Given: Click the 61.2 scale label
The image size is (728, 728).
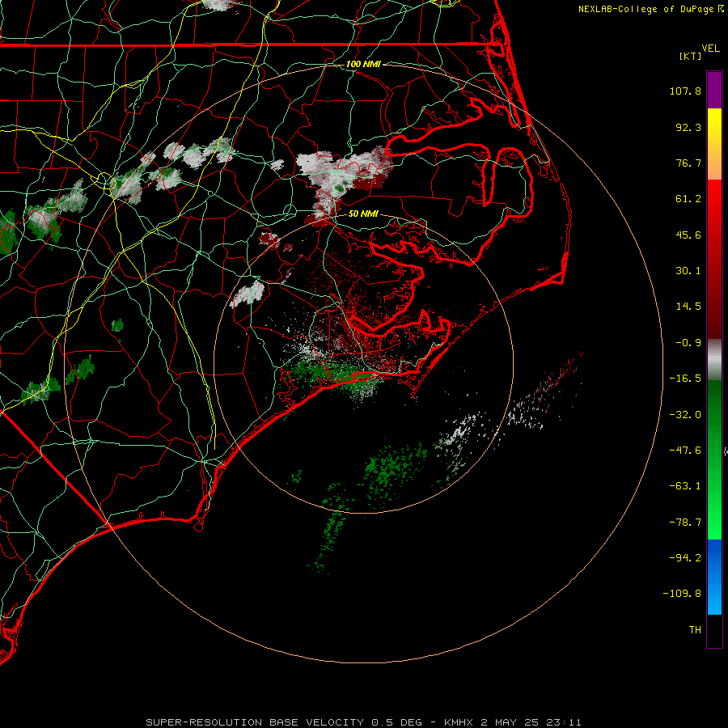Looking at the screenshot, I should coord(688,199).
